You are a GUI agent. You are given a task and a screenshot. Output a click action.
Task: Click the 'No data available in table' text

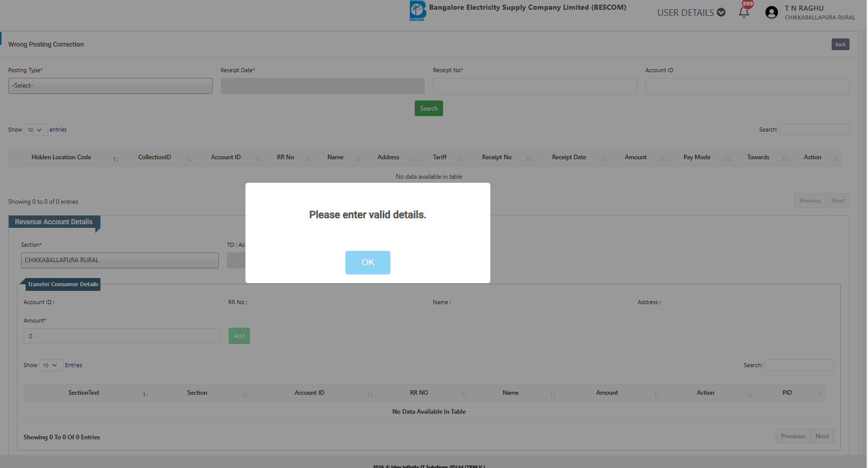pos(429,177)
